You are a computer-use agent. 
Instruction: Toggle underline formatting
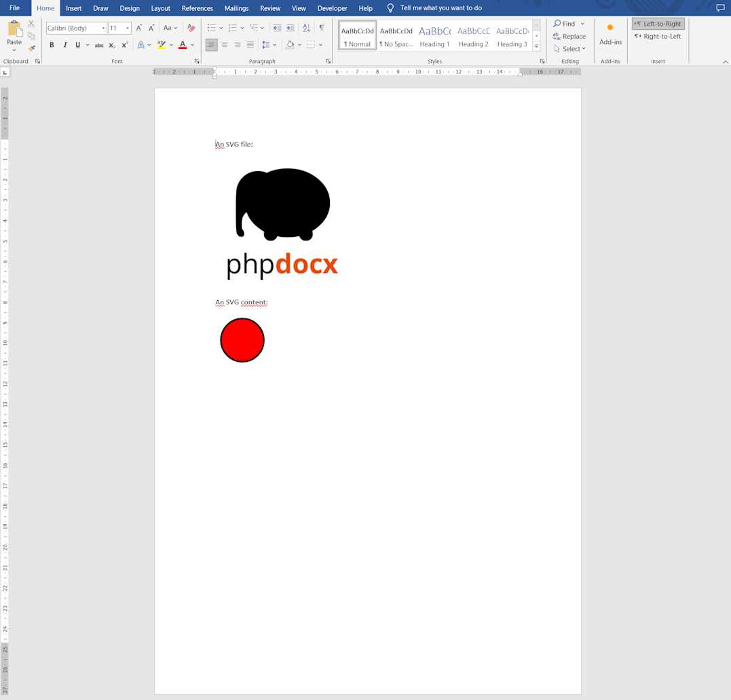(x=78, y=45)
